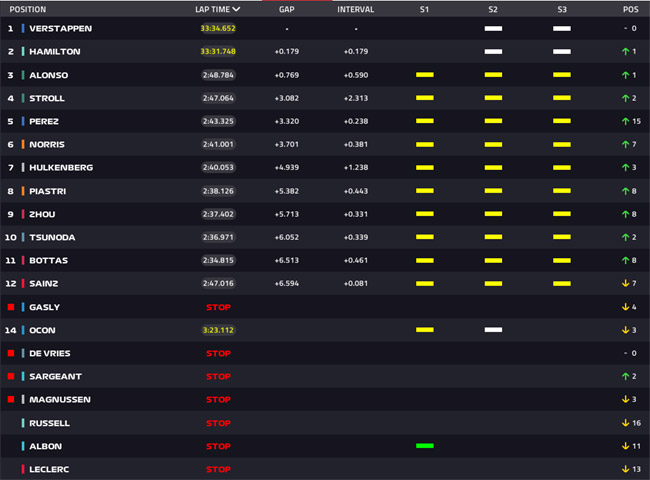Screen dimensions: 650x480
Task: Select the S1 column header
Action: pyautogui.click(x=424, y=9)
